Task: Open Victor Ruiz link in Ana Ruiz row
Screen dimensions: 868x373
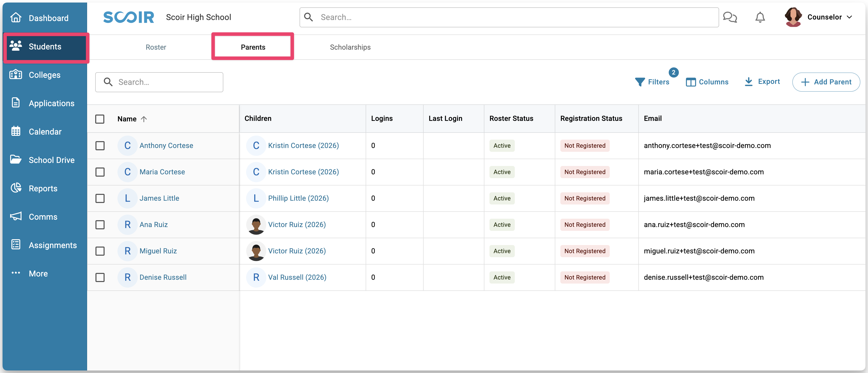Action: coord(297,225)
